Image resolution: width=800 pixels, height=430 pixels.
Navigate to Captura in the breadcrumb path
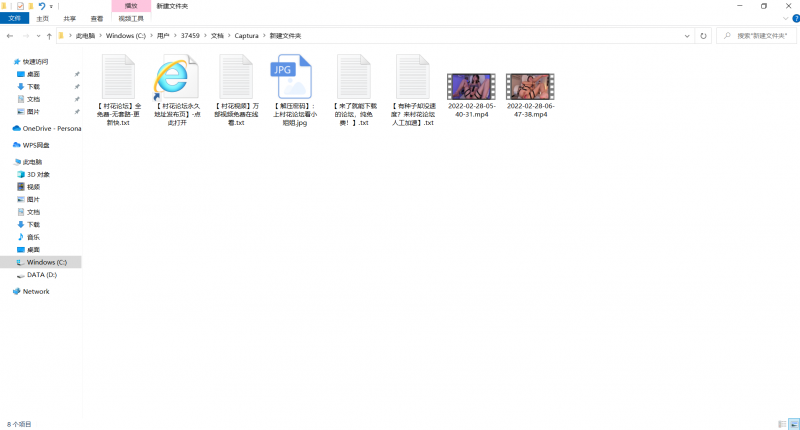click(x=246, y=36)
